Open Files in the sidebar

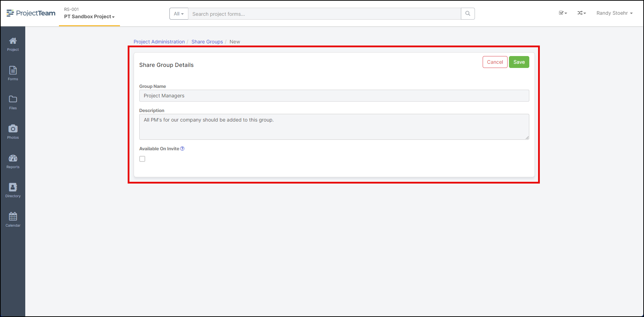point(13,103)
